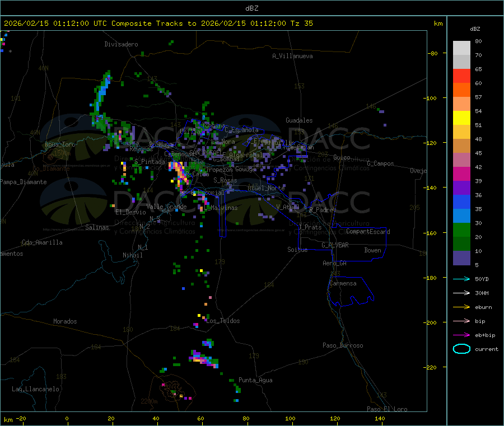504x426 pixels.
Task: Click the 'A_Villanueva' map label
Action: 292,56
